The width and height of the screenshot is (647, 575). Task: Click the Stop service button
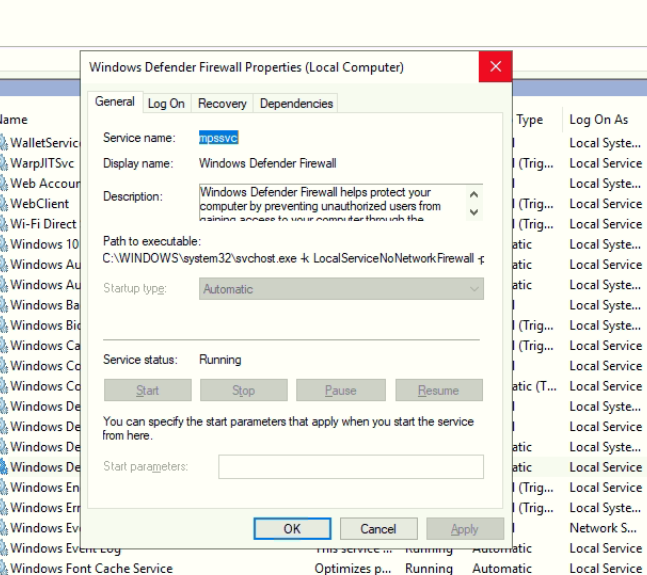[243, 390]
